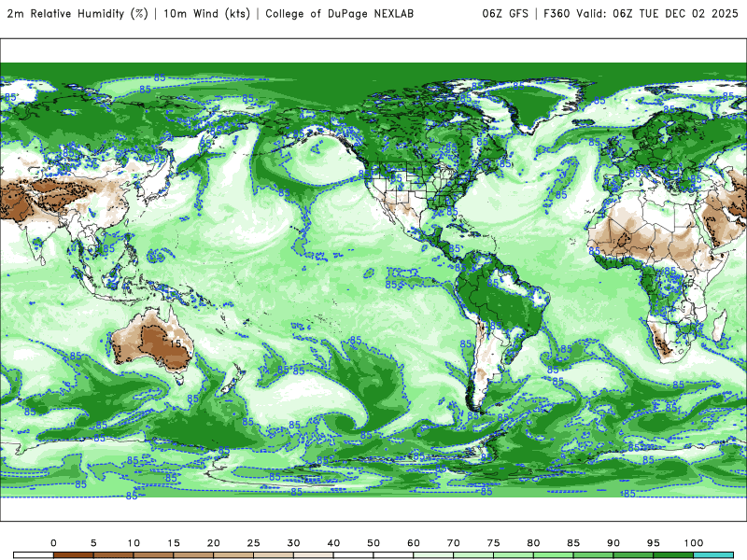
Task: Click the '2m Relative Humidity (%)' title text
Action: click(x=78, y=14)
